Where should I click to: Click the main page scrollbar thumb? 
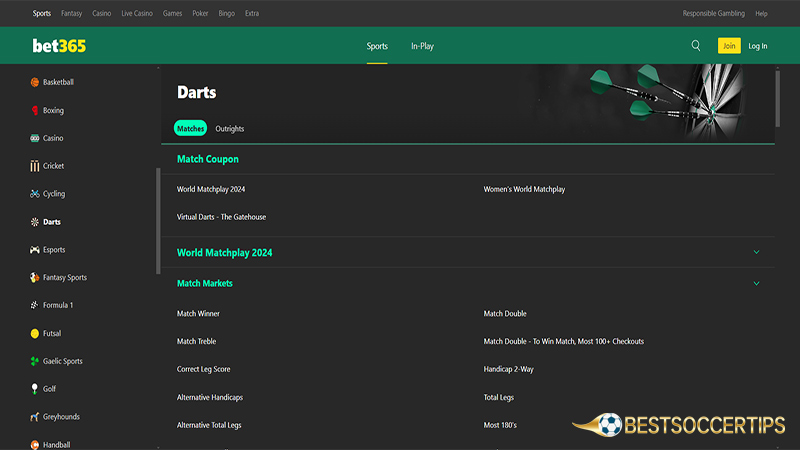777,98
